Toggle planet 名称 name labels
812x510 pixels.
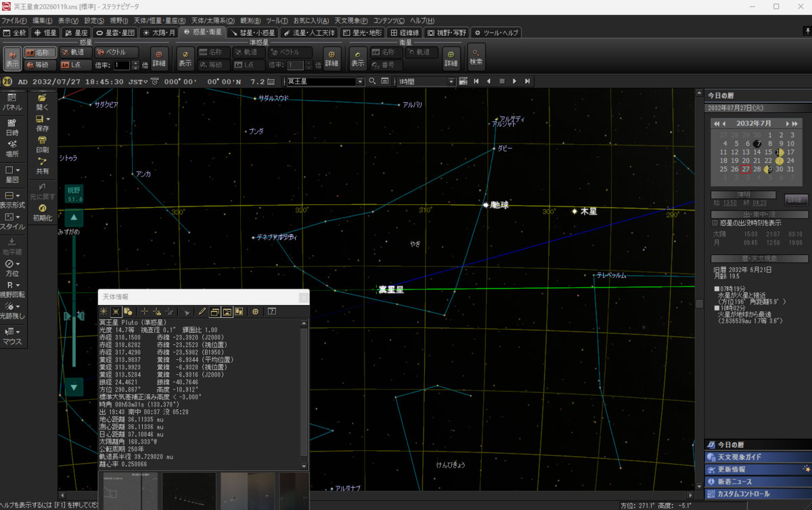40,52
